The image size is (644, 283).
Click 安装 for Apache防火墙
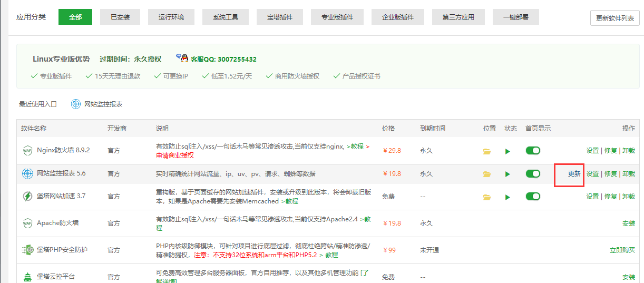coord(629,223)
